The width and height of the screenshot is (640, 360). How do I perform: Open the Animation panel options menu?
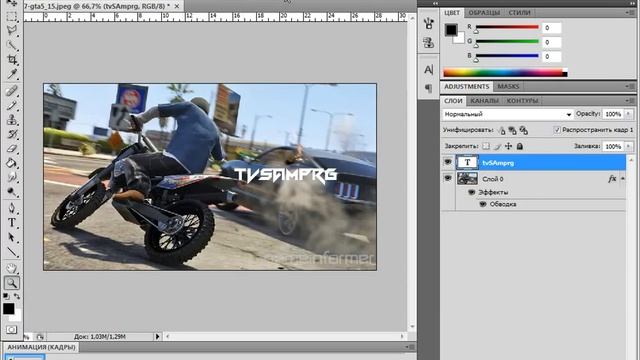point(410,347)
